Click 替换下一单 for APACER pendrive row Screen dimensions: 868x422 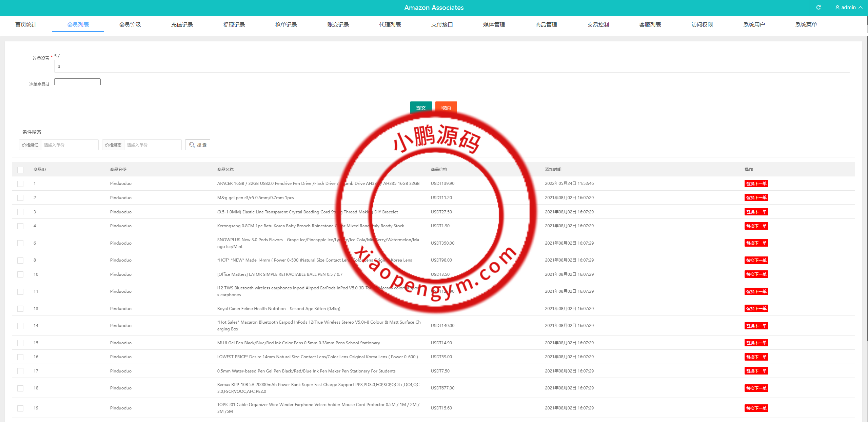pyautogui.click(x=756, y=184)
